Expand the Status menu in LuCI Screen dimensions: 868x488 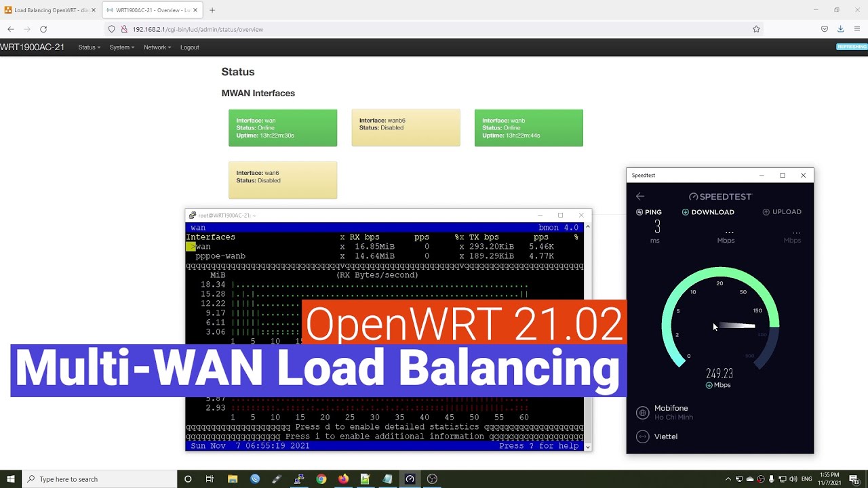point(89,47)
